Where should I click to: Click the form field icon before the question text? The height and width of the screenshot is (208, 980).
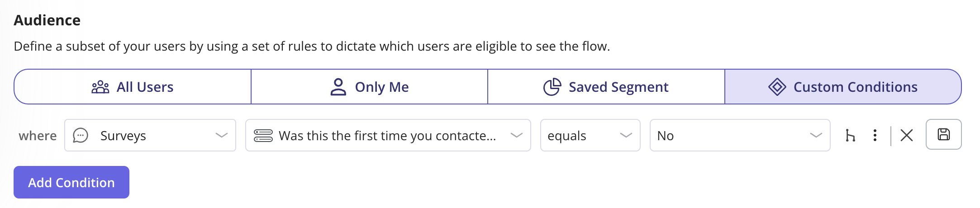263,136
